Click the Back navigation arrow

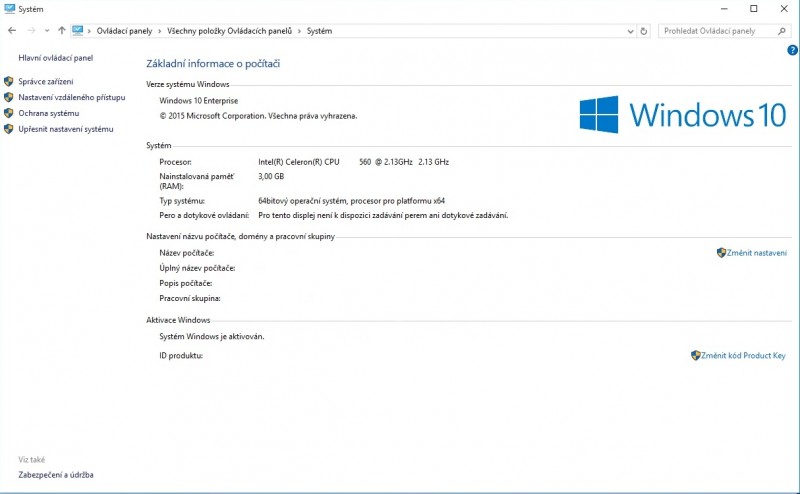point(12,31)
